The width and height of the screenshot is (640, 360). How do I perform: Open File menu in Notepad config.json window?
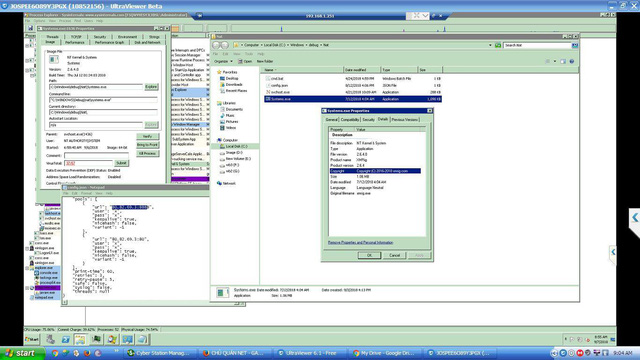(66, 193)
